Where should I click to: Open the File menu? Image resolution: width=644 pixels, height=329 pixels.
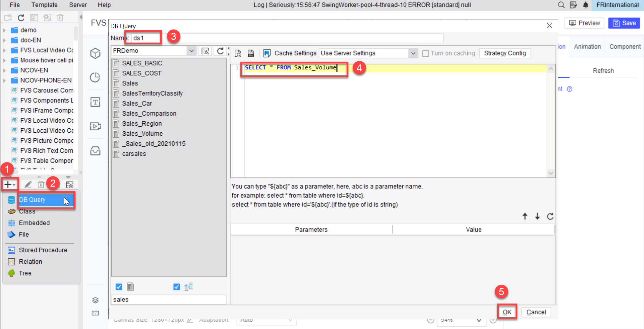(15, 5)
